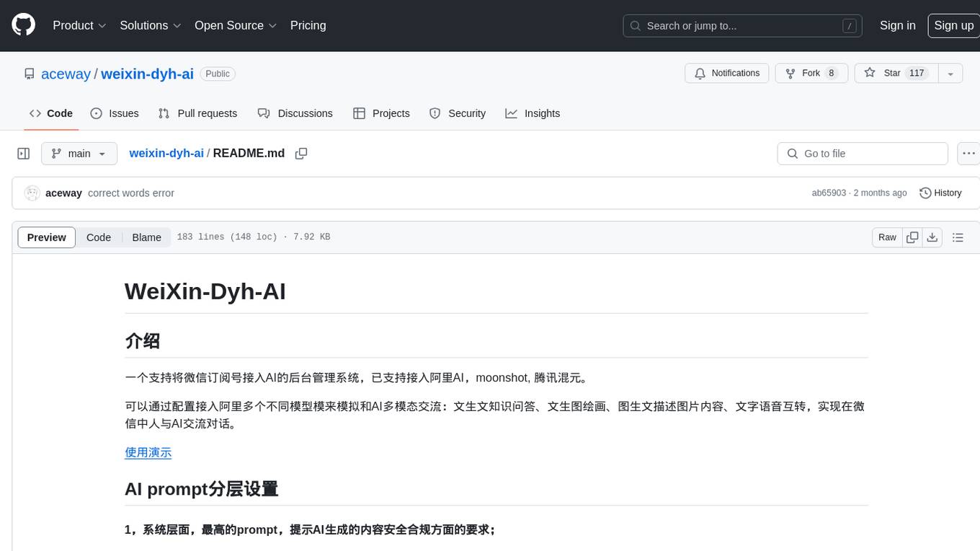The image size is (980, 551).
Task: Switch to the Security tab
Action: point(458,113)
